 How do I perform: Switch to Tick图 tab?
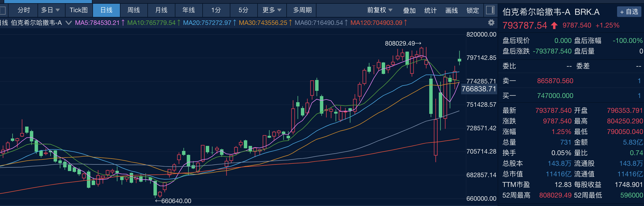(x=79, y=10)
